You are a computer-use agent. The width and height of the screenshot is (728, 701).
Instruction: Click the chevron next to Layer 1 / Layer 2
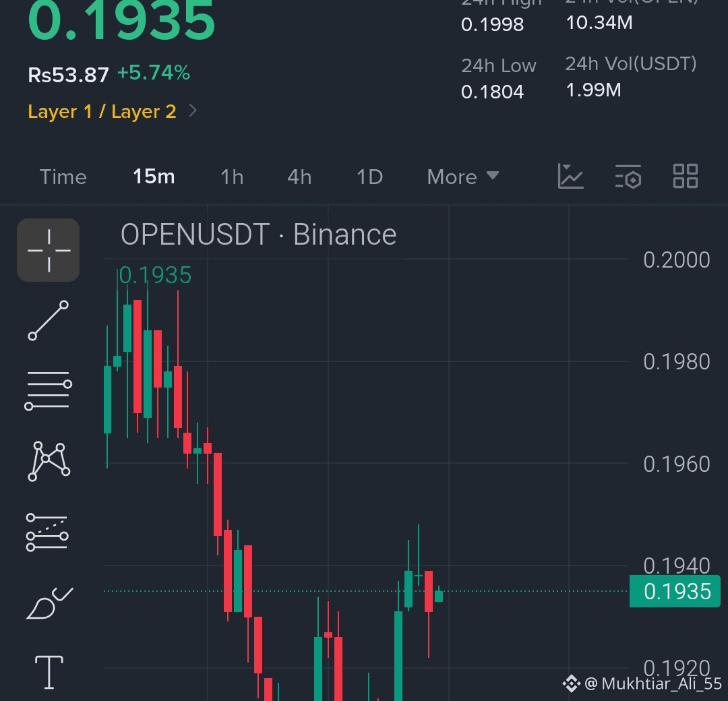point(193,111)
